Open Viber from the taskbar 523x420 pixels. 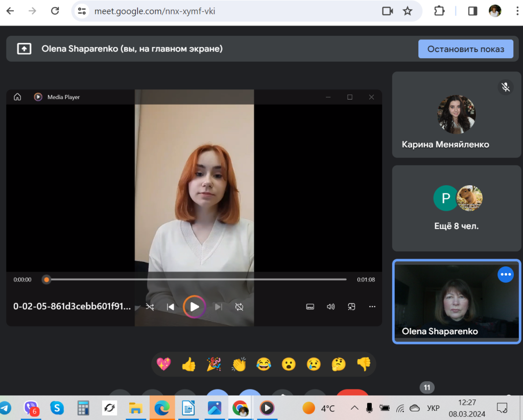[32, 408]
